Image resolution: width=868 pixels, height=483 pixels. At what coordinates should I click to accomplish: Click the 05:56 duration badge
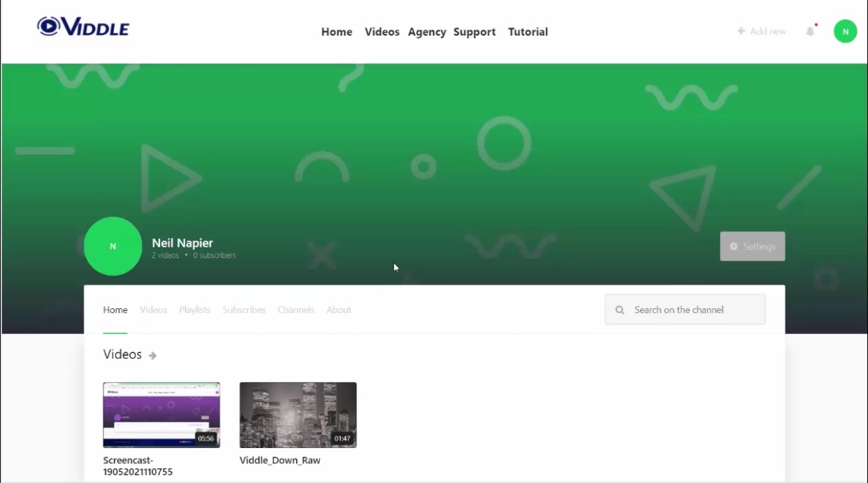pyautogui.click(x=205, y=439)
